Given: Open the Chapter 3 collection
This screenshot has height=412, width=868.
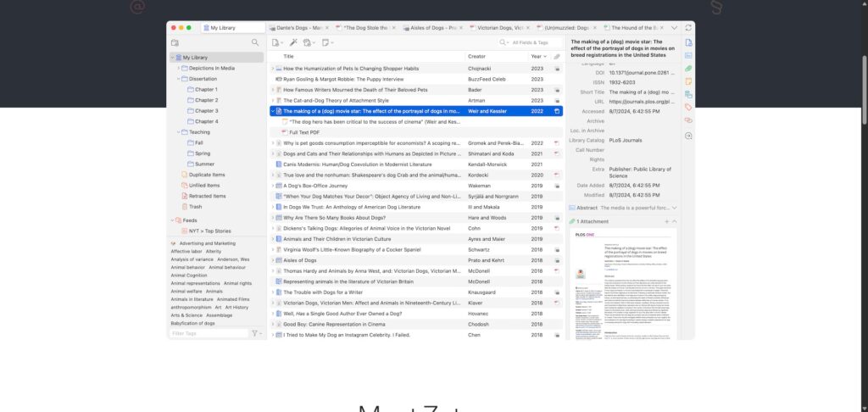Looking at the screenshot, I should [206, 111].
